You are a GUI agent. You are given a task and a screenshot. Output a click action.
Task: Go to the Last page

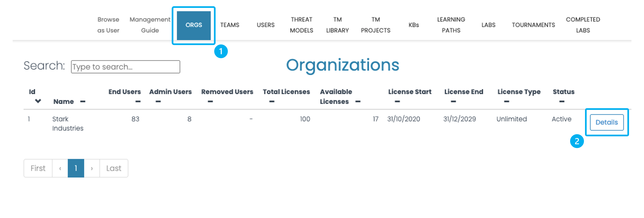(114, 168)
